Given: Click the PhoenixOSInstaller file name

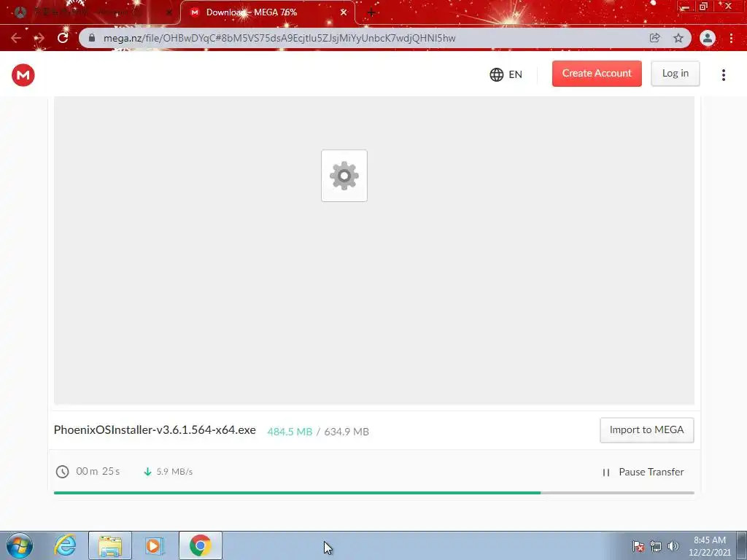Looking at the screenshot, I should click(x=155, y=430).
